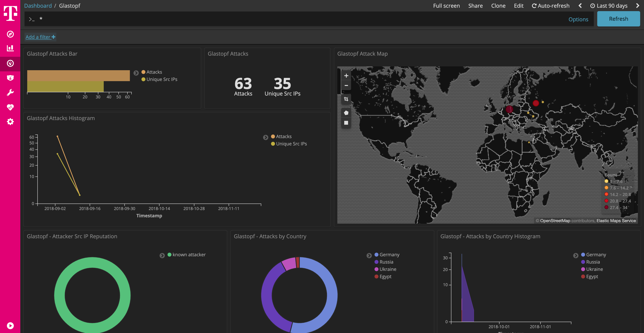
Task: Open the Share menu
Action: (475, 6)
